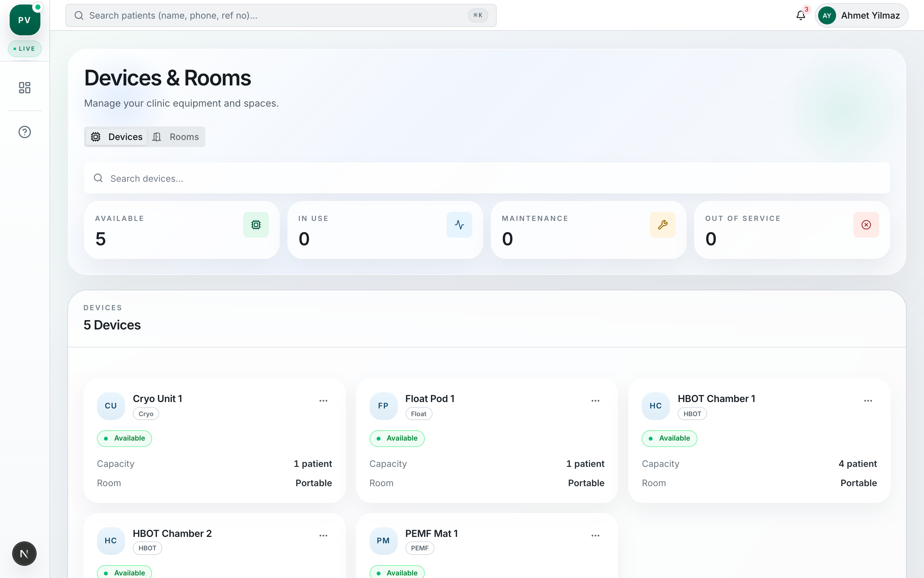The image size is (924, 578).
Task: Open the notifications bell
Action: [800, 15]
